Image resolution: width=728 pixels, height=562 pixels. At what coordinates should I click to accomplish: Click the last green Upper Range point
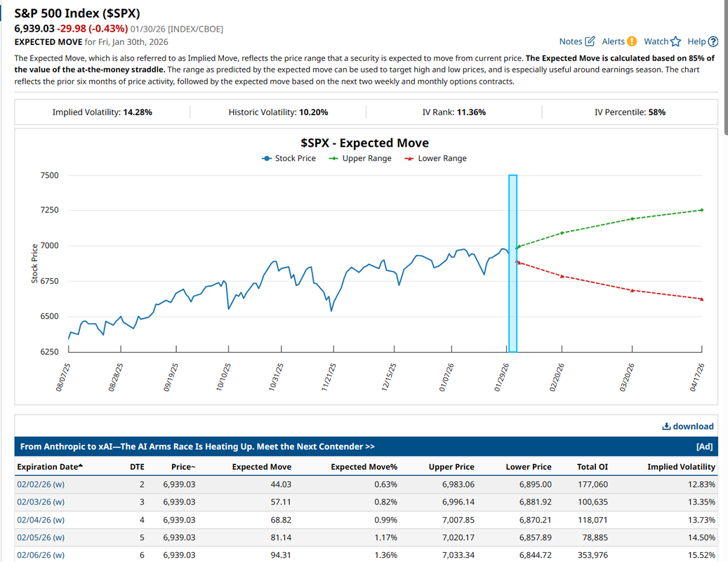701,210
